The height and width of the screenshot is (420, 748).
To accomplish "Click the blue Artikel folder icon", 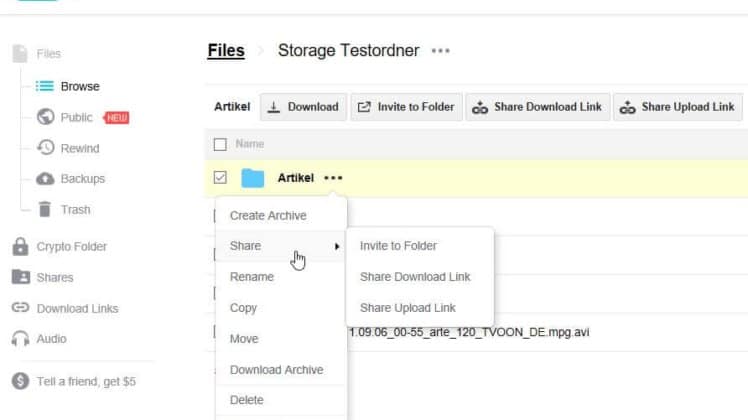I will click(252, 178).
